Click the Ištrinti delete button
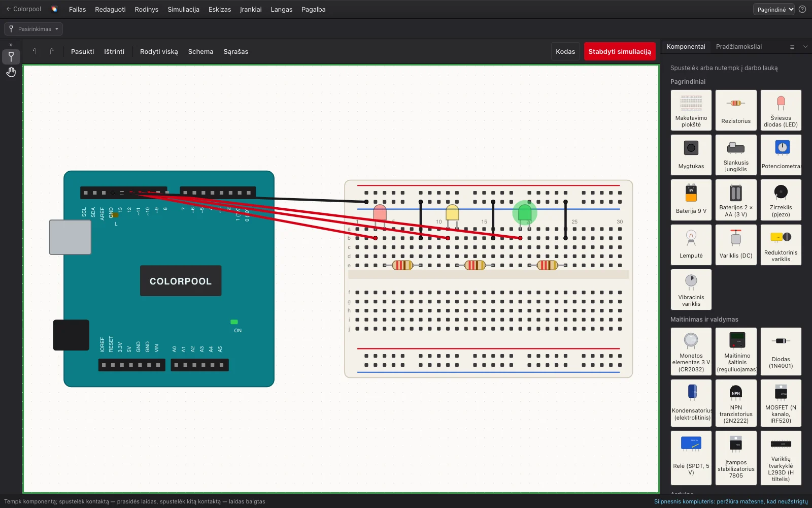The width and height of the screenshot is (812, 508). pyautogui.click(x=114, y=51)
